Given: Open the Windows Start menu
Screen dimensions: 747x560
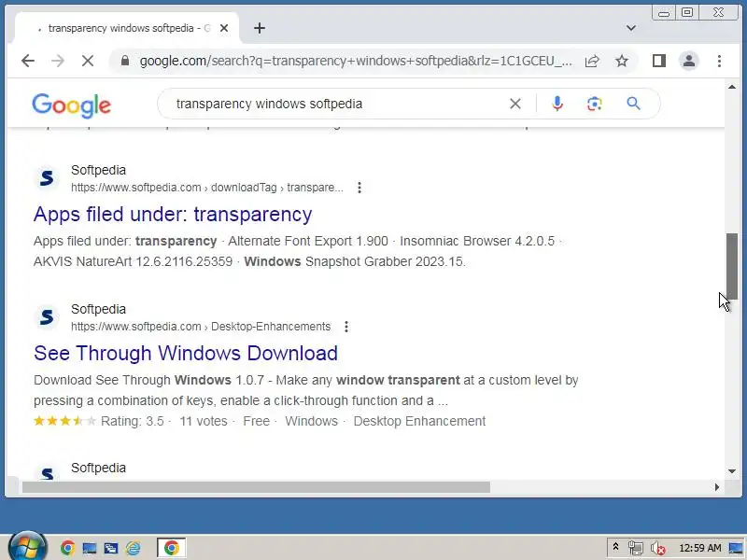Looking at the screenshot, I should click(x=28, y=547).
